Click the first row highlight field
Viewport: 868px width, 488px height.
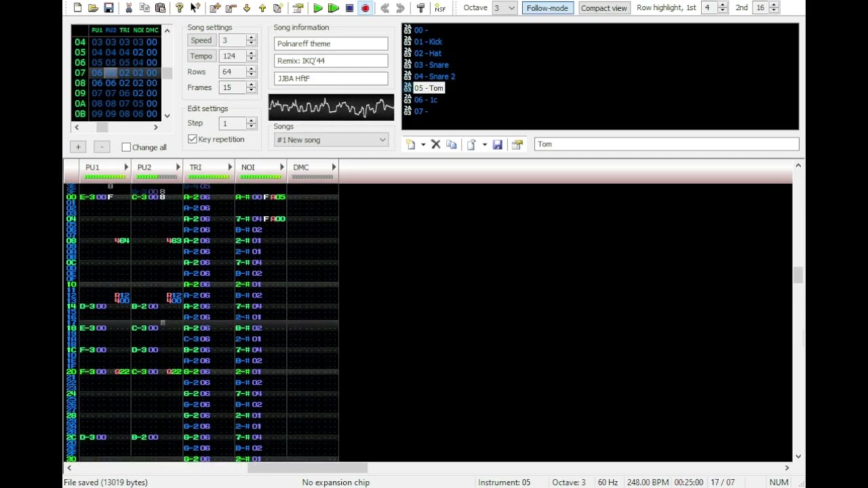pos(709,8)
